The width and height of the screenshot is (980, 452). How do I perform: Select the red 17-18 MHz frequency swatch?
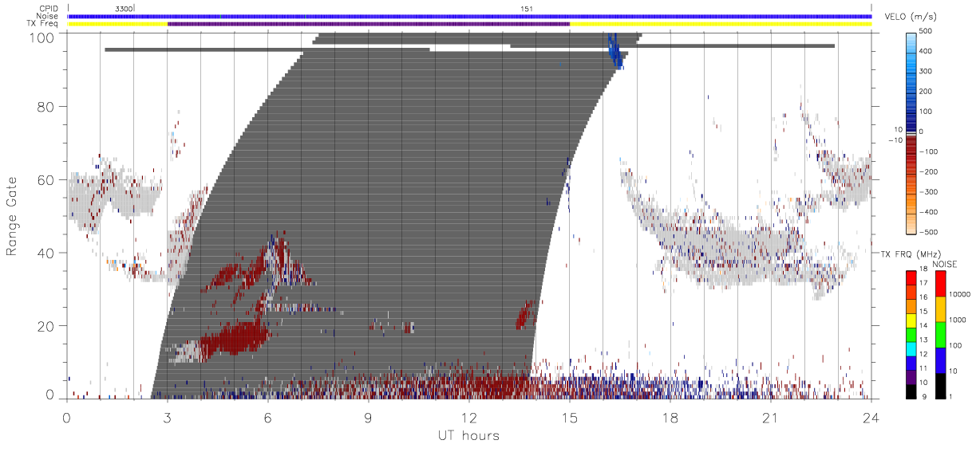(912, 277)
